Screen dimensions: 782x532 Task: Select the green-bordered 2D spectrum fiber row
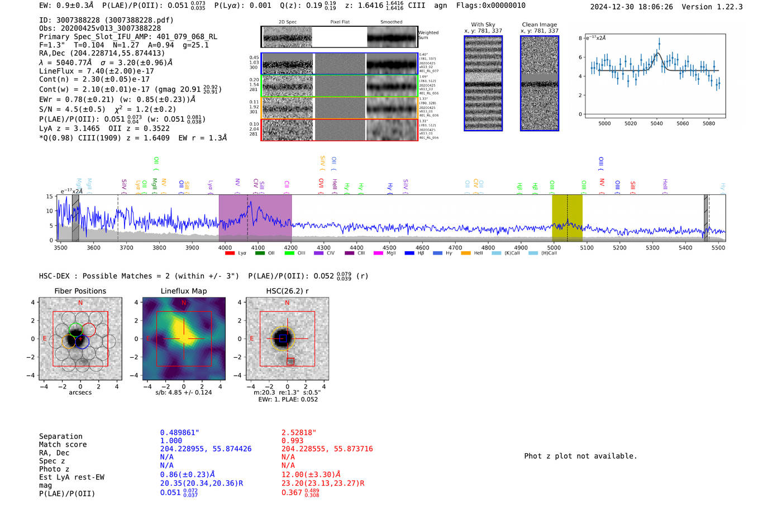pyautogui.click(x=340, y=86)
